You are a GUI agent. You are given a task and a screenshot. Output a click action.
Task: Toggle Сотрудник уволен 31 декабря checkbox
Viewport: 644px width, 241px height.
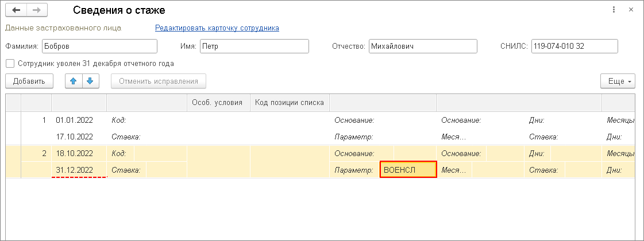tap(9, 64)
